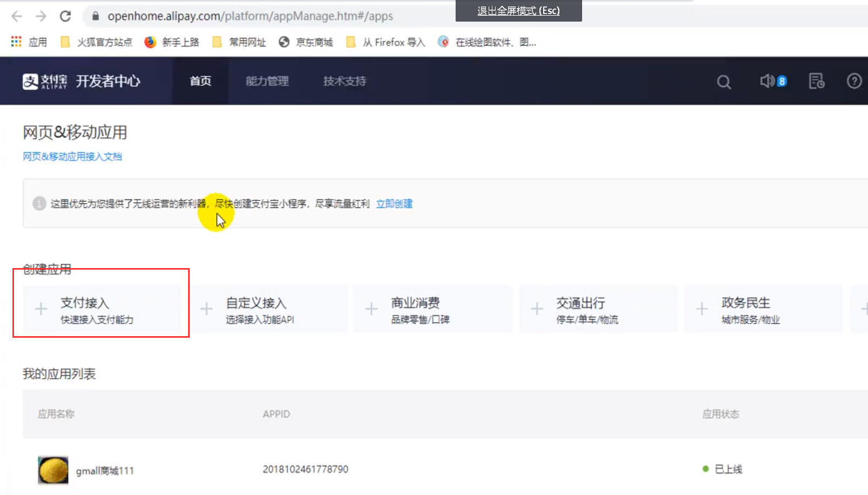Open 网页&移动应用接入文档 link

[x=72, y=157]
